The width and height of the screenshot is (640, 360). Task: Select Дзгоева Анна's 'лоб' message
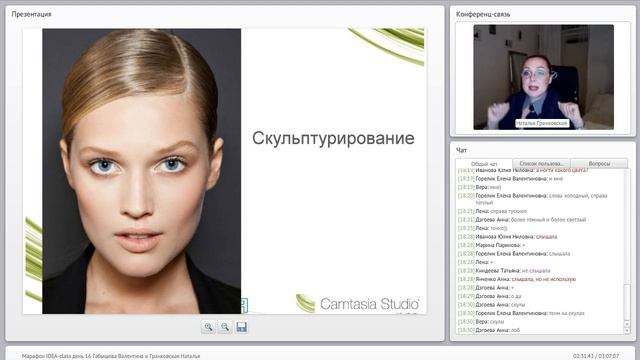pos(489,330)
